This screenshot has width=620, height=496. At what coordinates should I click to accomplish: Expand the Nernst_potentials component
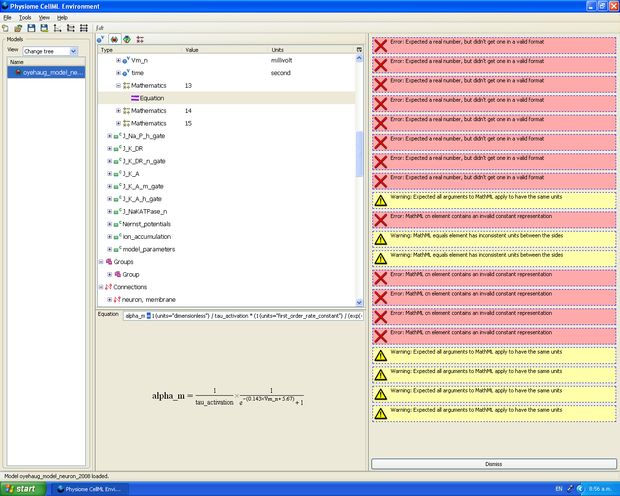coord(110,224)
